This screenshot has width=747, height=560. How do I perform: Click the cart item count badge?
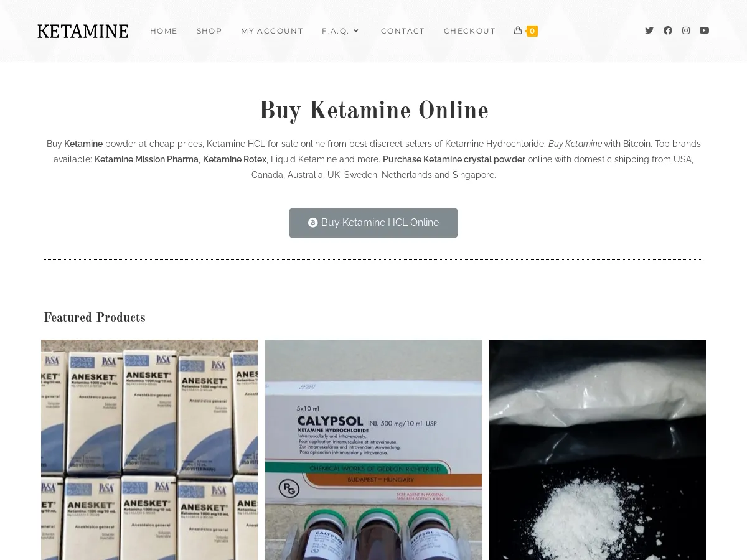coord(532,30)
